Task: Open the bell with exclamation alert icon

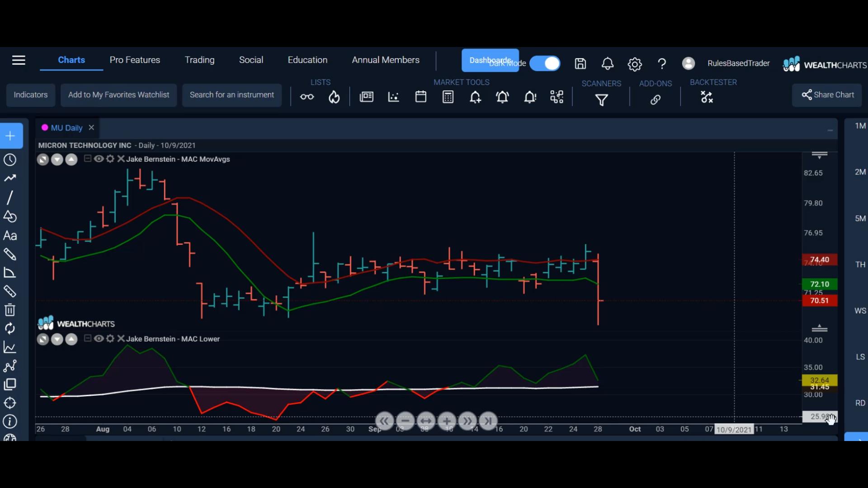Action: (x=530, y=97)
